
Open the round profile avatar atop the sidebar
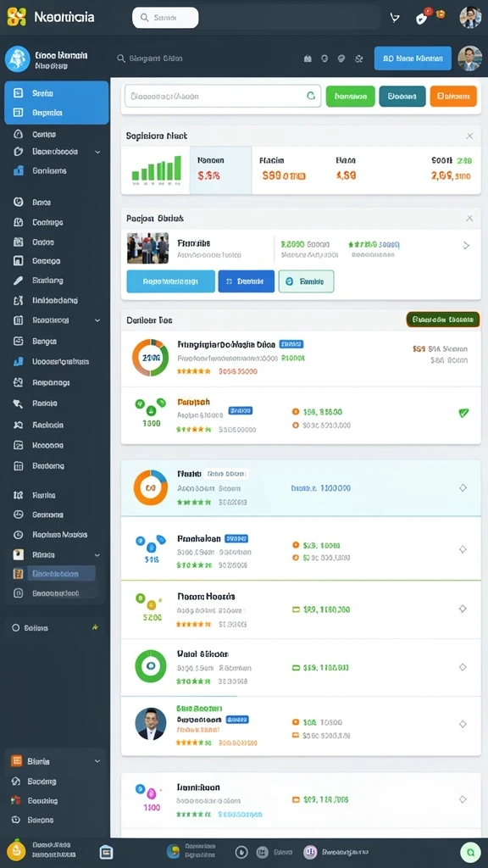coord(17,59)
